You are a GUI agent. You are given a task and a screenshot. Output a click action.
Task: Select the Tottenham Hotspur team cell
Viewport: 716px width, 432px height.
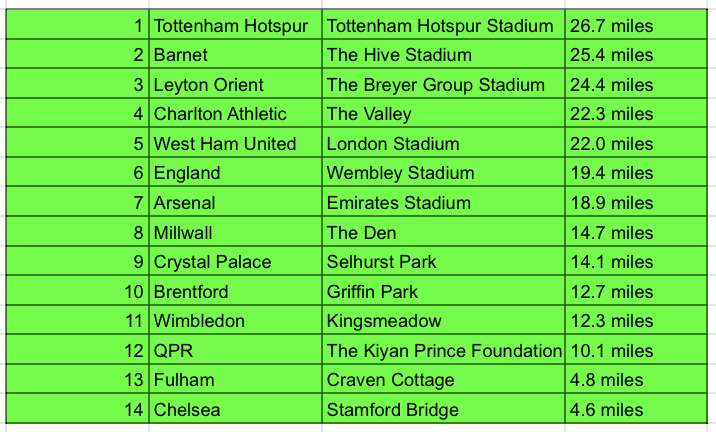pyautogui.click(x=235, y=25)
